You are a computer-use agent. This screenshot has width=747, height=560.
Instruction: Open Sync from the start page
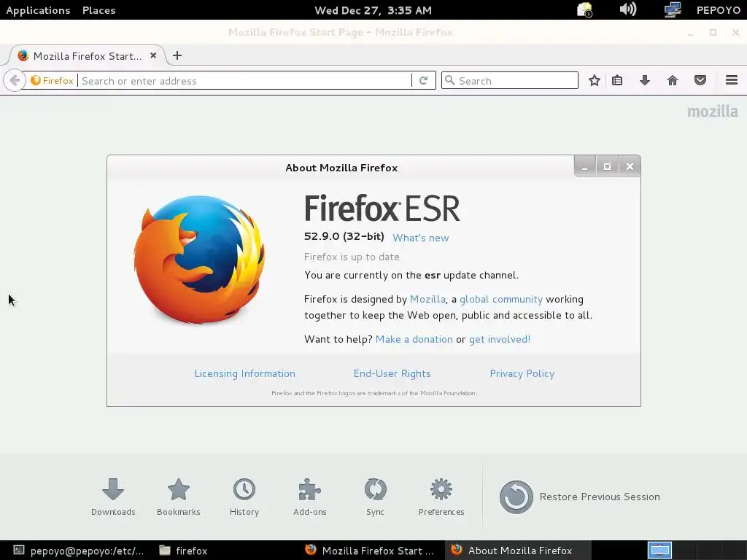[x=376, y=497]
